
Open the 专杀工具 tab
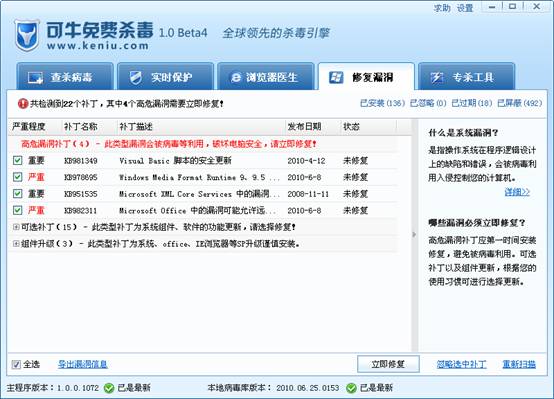(x=466, y=77)
